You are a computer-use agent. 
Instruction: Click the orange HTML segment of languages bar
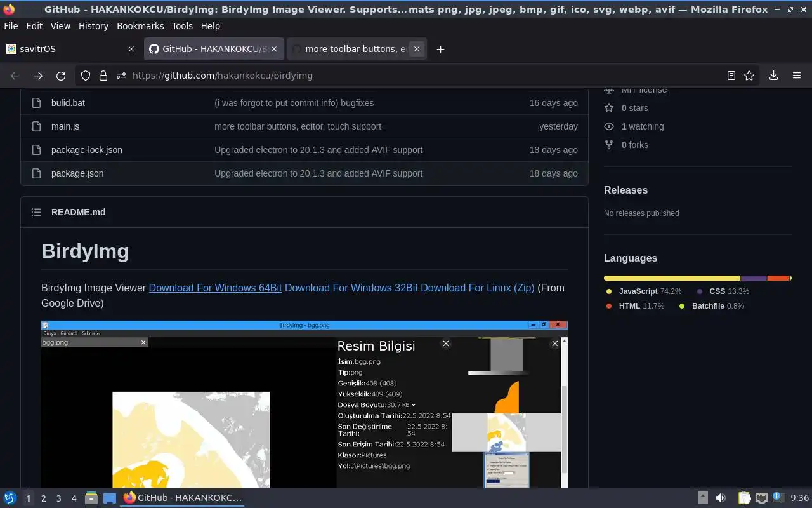(778, 278)
